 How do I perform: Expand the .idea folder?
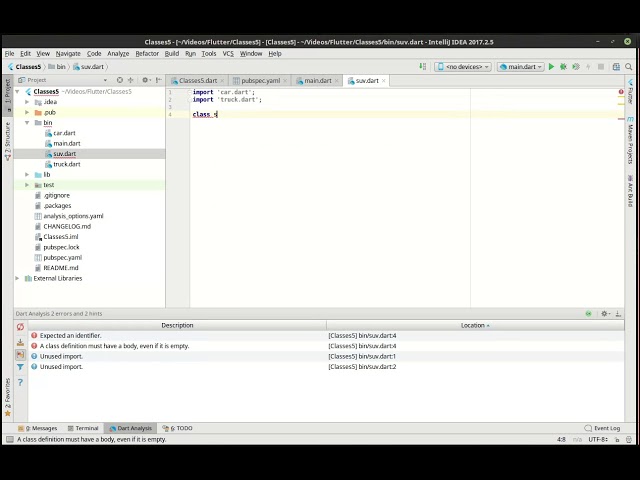click(27, 102)
